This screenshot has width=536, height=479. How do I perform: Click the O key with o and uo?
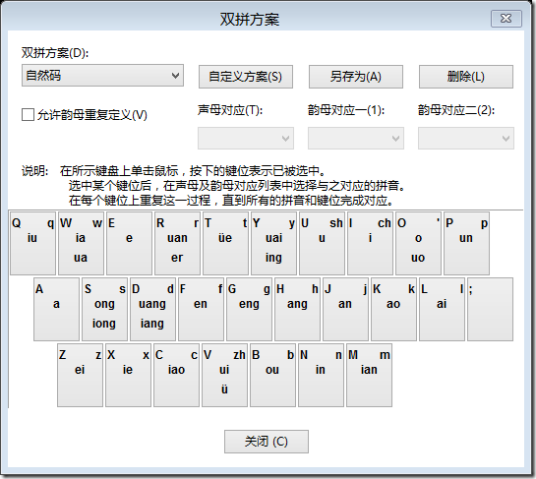tap(418, 243)
